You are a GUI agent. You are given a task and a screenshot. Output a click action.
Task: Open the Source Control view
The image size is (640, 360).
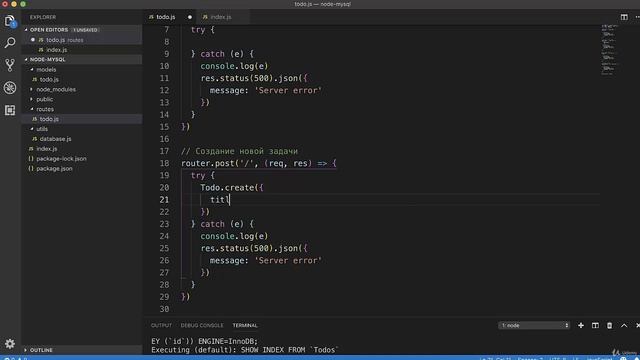(x=10, y=65)
